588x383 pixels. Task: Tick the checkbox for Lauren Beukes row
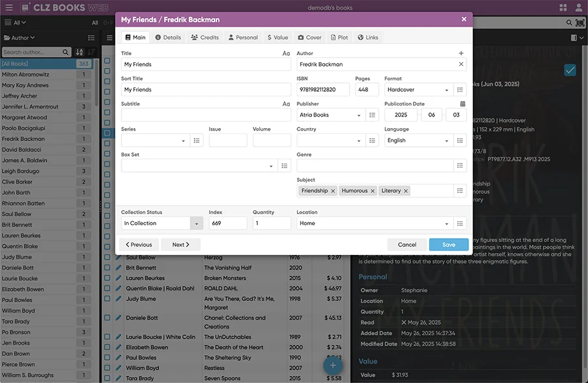pyautogui.click(x=107, y=278)
